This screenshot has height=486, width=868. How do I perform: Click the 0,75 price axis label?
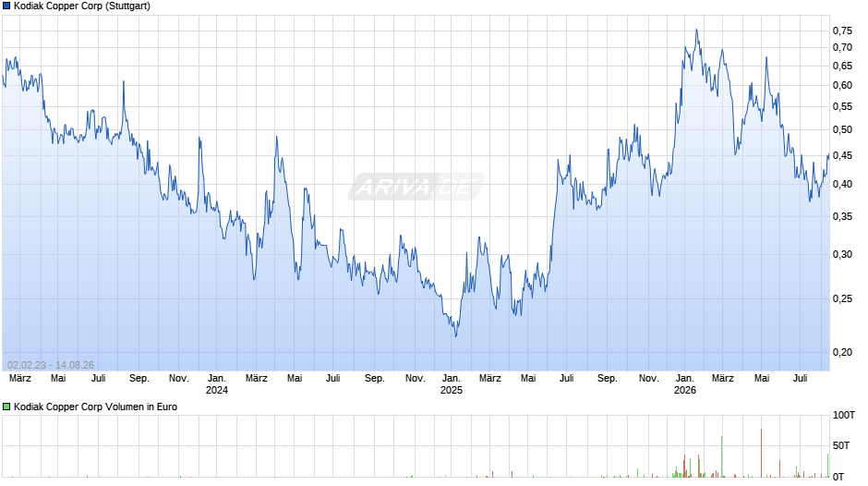click(842, 30)
